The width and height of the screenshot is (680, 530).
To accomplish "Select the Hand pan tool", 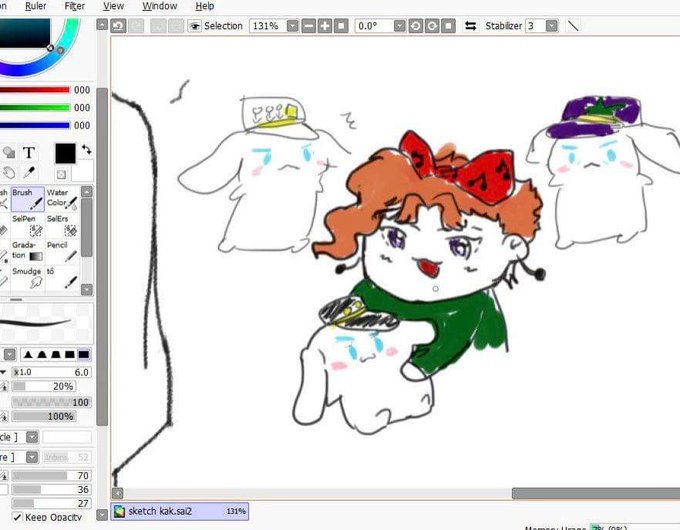I will click(x=9, y=173).
